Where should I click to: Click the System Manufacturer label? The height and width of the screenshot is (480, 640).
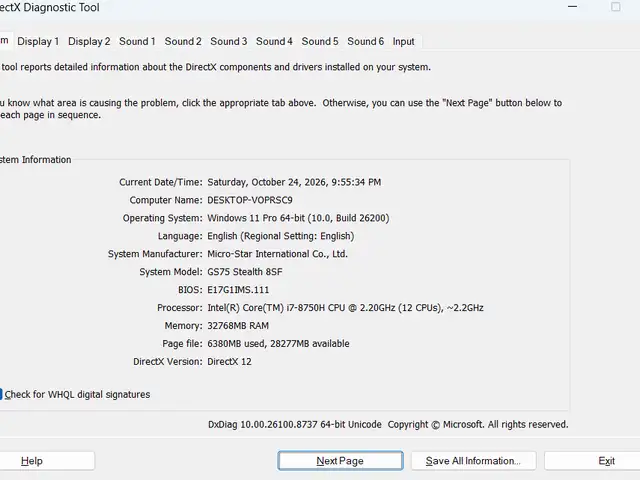coord(155,254)
